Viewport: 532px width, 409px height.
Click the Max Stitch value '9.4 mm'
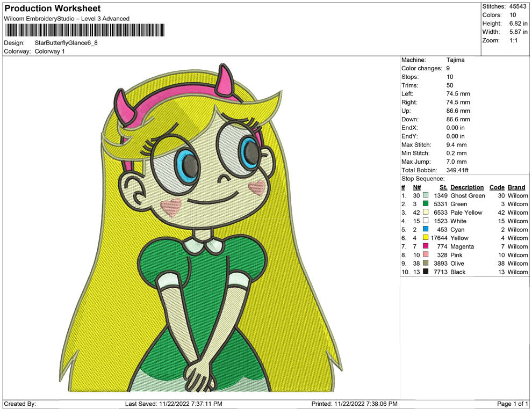[456, 145]
